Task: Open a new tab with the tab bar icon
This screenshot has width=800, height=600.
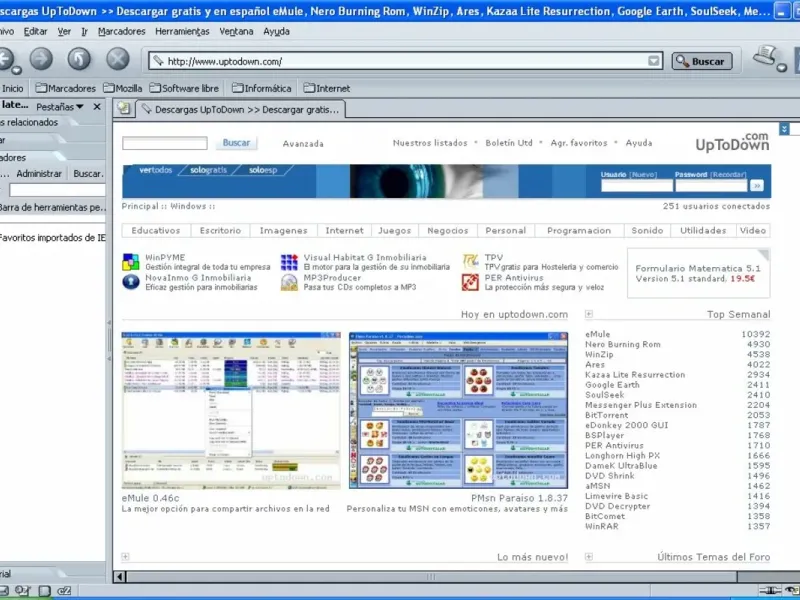Action: tap(124, 108)
